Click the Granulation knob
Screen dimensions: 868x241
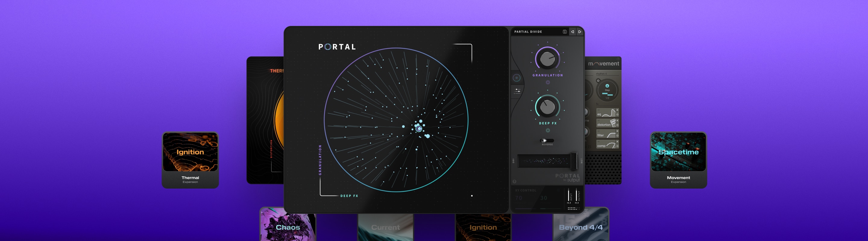[x=548, y=59]
